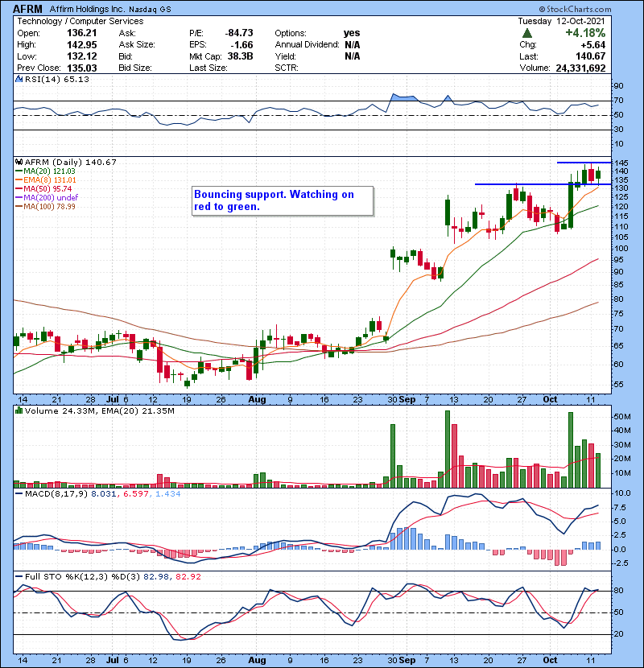Screen dimensions: 644x668
Task: Click the Volume 24.33M, EMA(20) 21.35M label
Action: [100, 410]
